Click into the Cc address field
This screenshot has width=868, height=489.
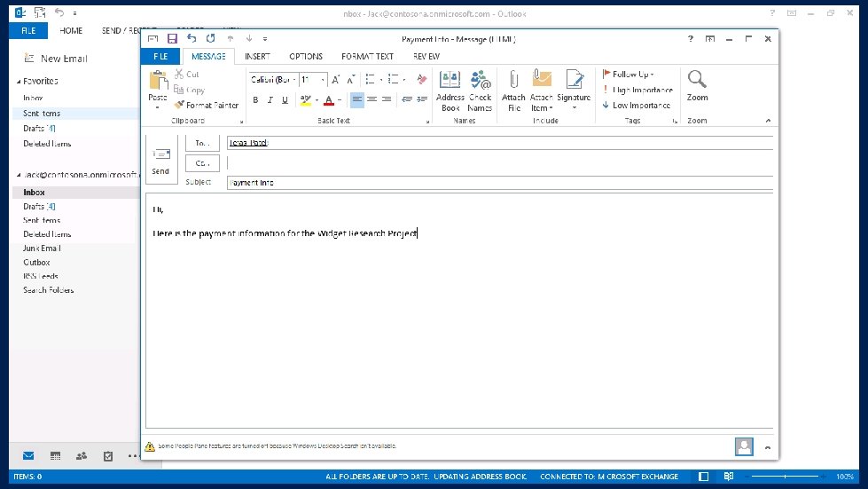(x=500, y=162)
